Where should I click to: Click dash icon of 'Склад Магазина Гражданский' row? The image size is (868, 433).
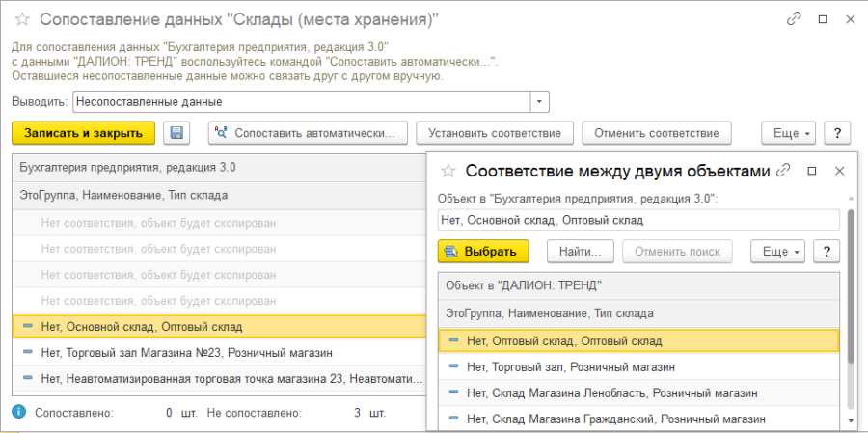click(454, 418)
